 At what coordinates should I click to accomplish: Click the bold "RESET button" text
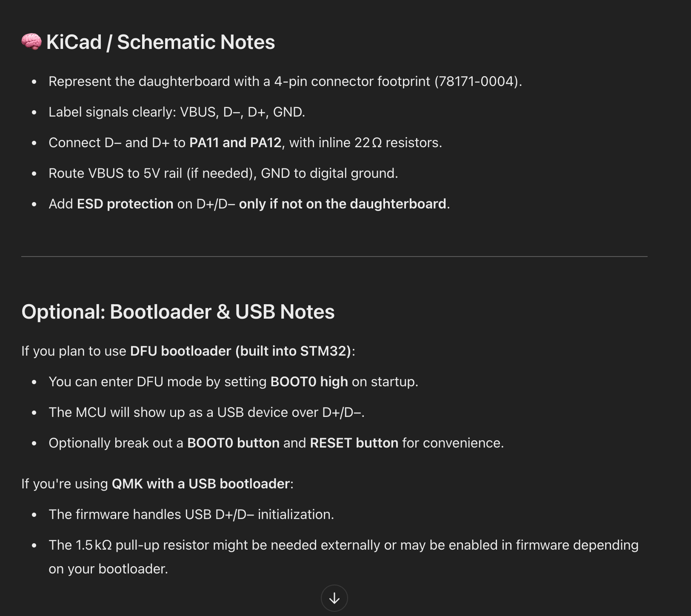pos(354,443)
